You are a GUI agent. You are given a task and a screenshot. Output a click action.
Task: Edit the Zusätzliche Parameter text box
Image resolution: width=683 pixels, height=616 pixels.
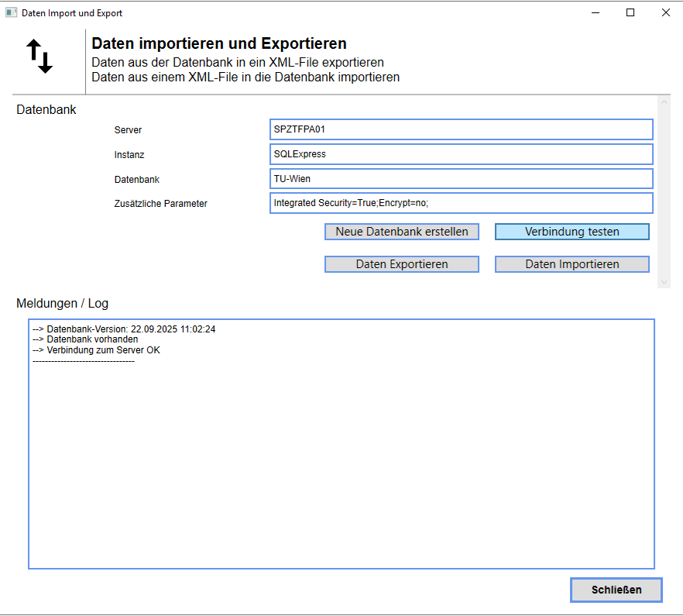click(x=461, y=204)
